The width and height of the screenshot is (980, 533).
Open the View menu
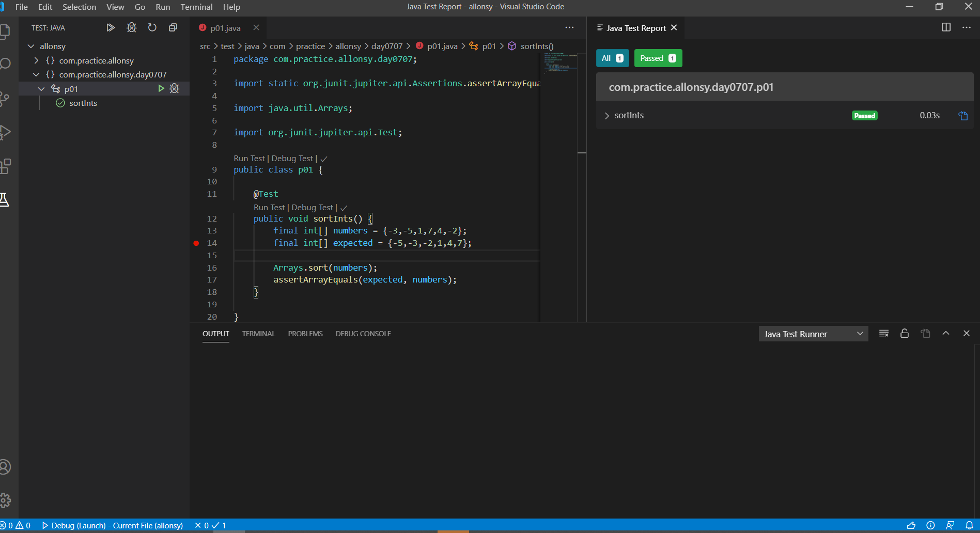(x=115, y=7)
